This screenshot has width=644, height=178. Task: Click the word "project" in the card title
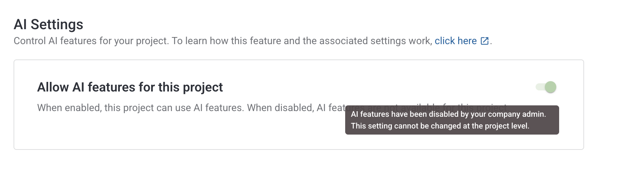click(x=203, y=87)
